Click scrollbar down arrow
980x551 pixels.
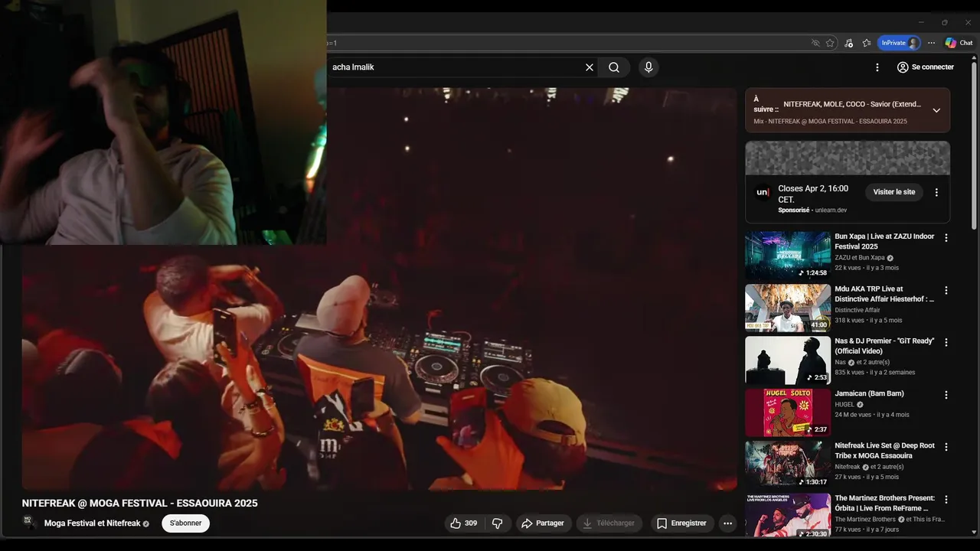[974, 531]
